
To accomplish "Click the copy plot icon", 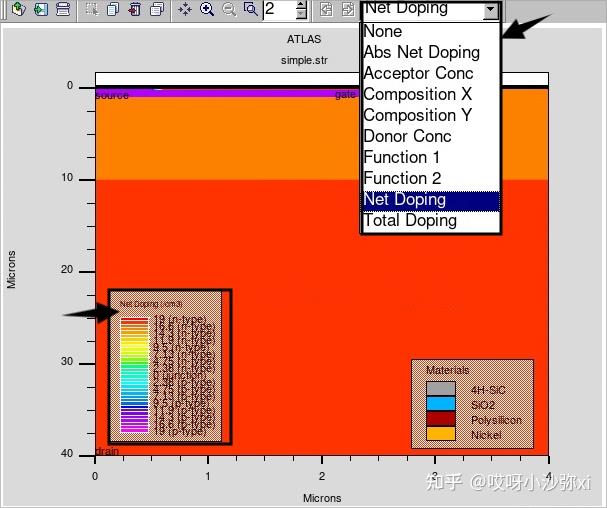I will pyautogui.click(x=113, y=9).
